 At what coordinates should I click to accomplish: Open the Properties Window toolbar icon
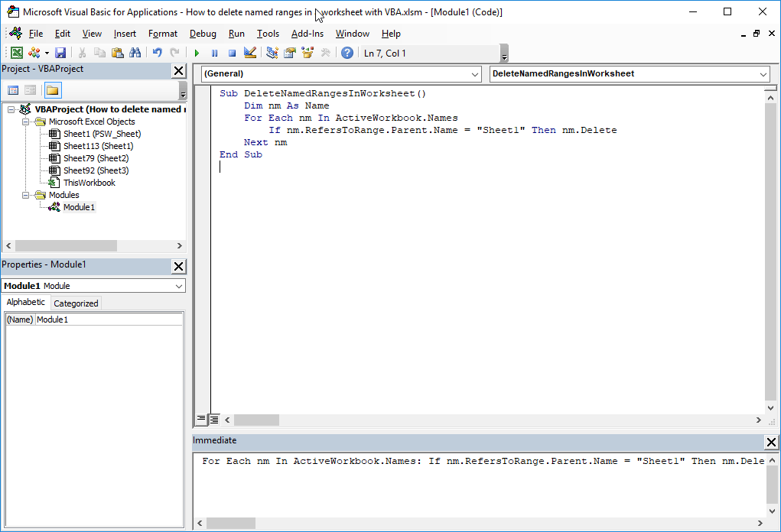[x=289, y=52]
